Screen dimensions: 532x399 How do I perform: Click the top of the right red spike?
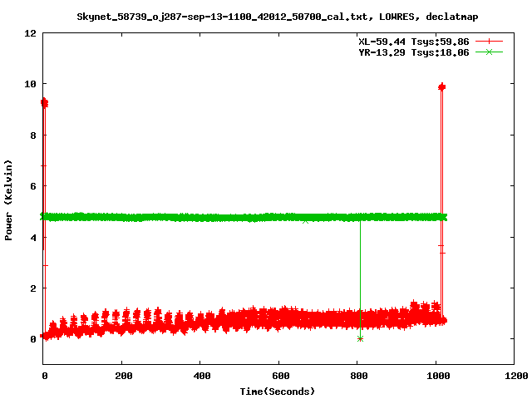441,86
